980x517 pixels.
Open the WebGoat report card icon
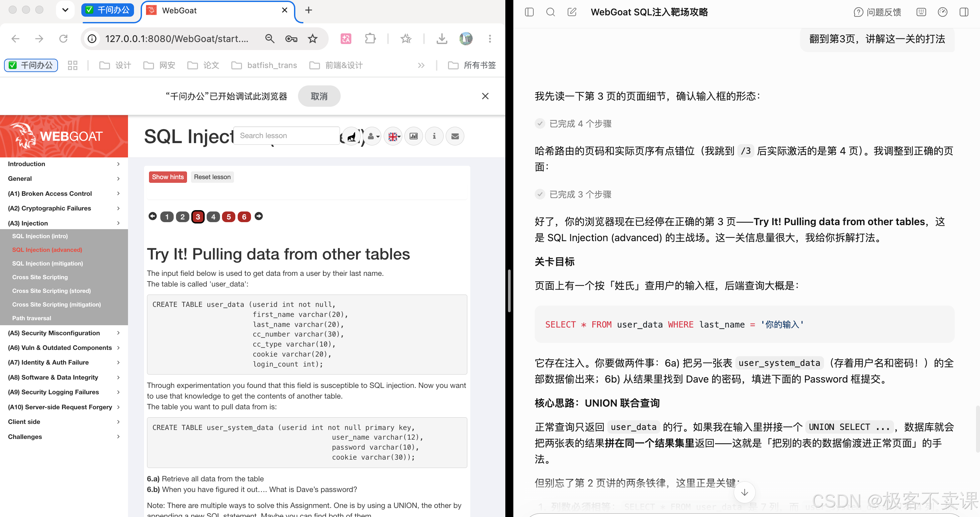pos(414,136)
